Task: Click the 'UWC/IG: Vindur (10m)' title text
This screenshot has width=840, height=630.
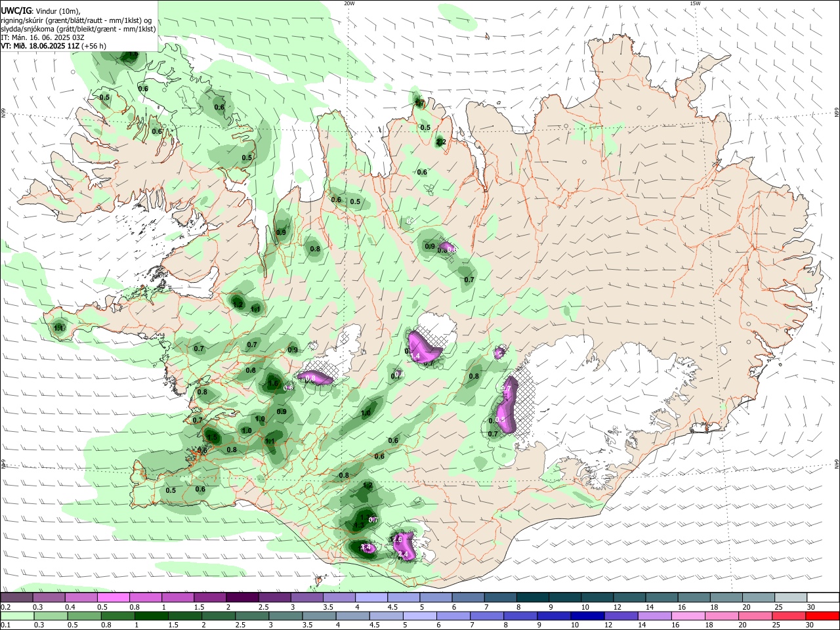Action: (x=39, y=11)
